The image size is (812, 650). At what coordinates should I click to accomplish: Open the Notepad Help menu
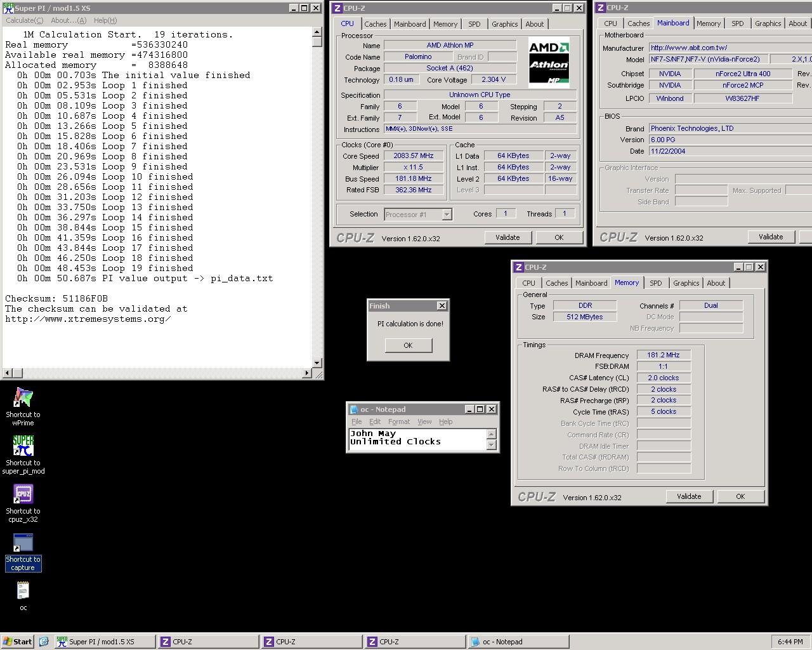[446, 421]
